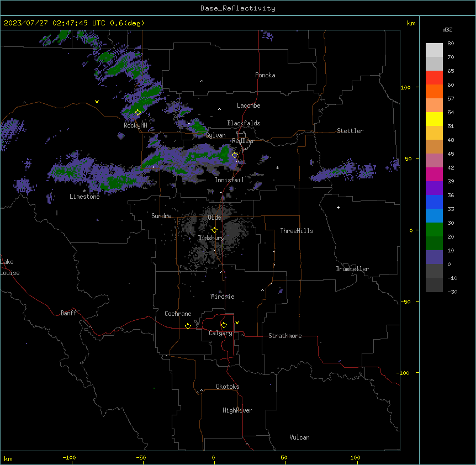This screenshot has width=476, height=465.
Task: Click the asterisk marker above Limestone
Action: (x=84, y=191)
